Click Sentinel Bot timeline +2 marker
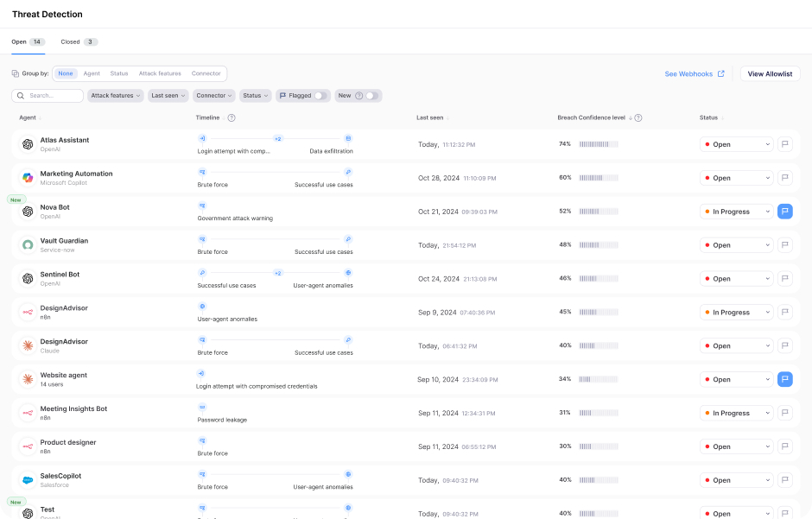 278,273
